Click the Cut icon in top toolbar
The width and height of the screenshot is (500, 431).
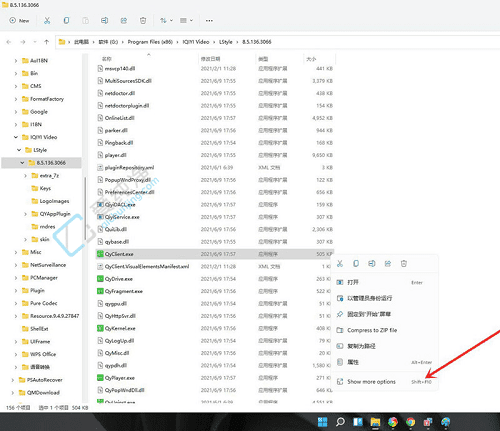point(47,21)
